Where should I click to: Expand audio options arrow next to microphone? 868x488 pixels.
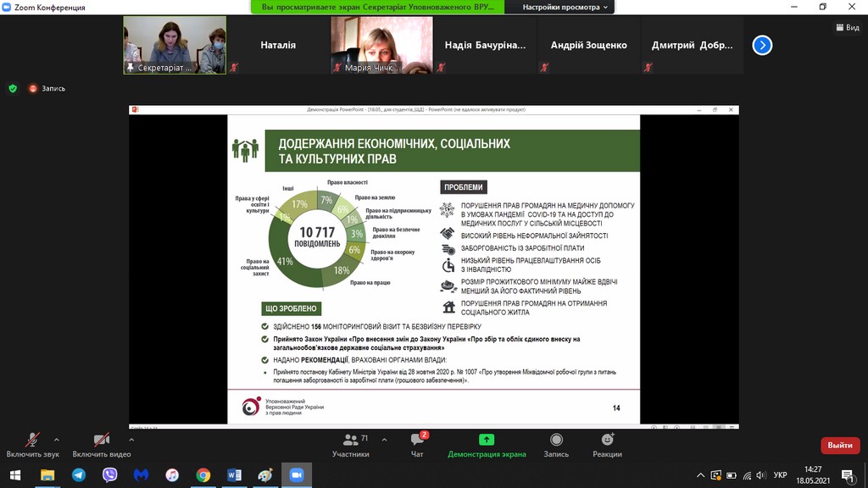[x=57, y=440]
